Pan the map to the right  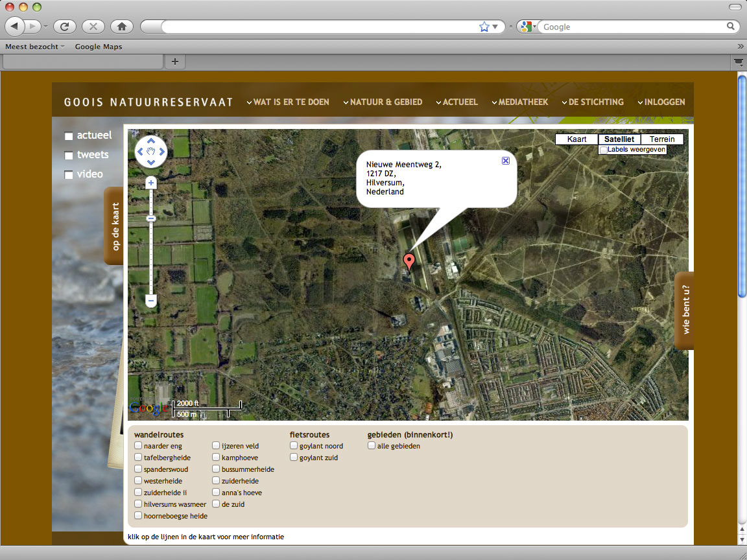[x=163, y=152]
